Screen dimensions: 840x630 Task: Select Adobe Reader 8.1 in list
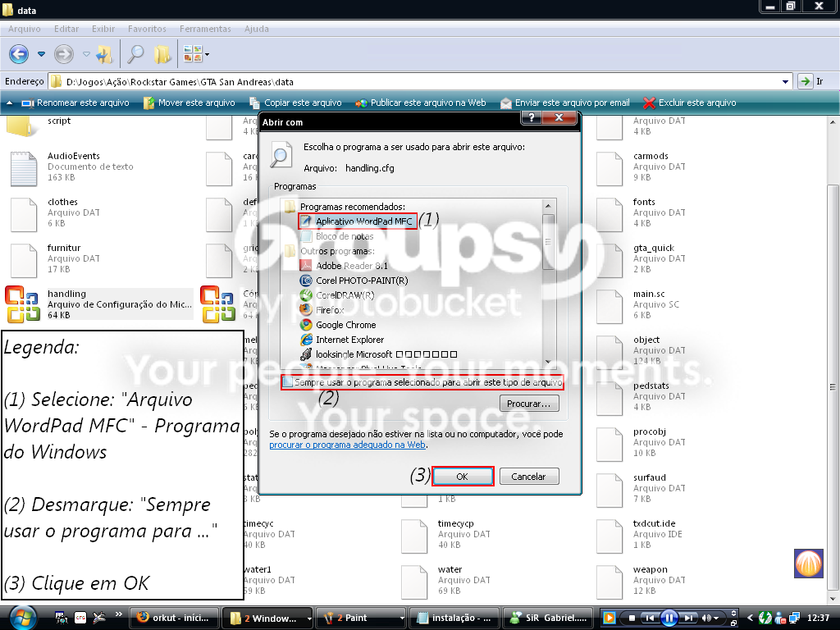click(344, 266)
